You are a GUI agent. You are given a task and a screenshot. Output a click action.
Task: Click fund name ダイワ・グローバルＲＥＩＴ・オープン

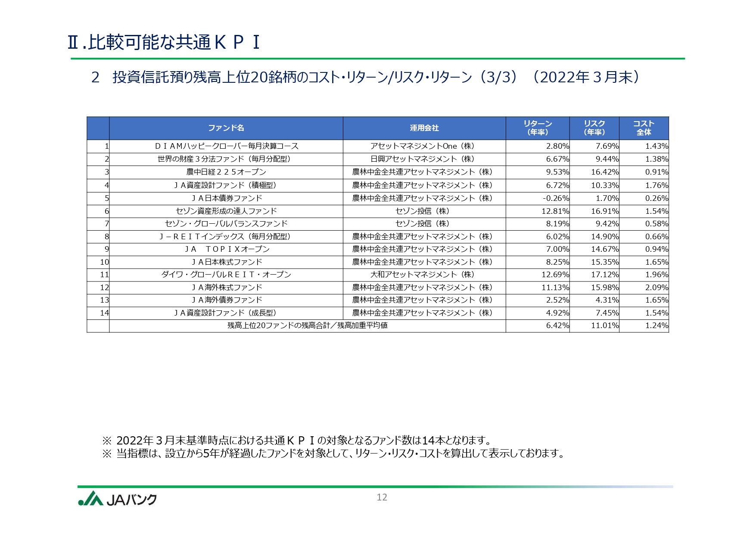pyautogui.click(x=226, y=275)
